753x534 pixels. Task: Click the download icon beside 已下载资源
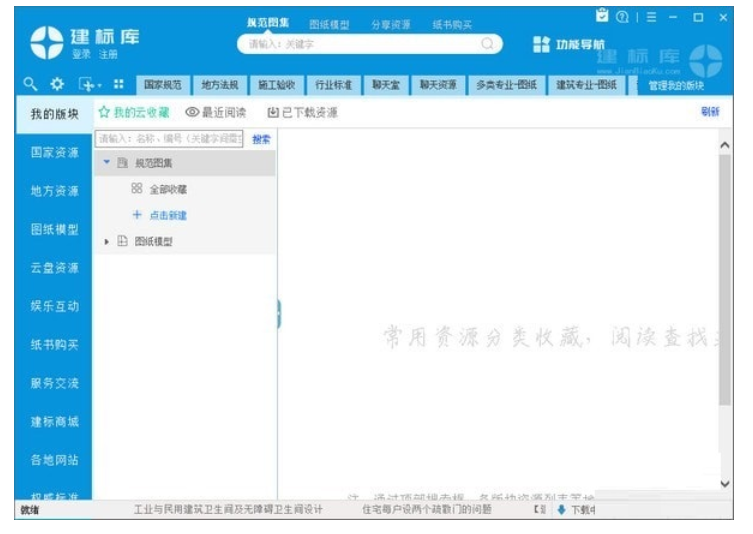tap(273, 112)
